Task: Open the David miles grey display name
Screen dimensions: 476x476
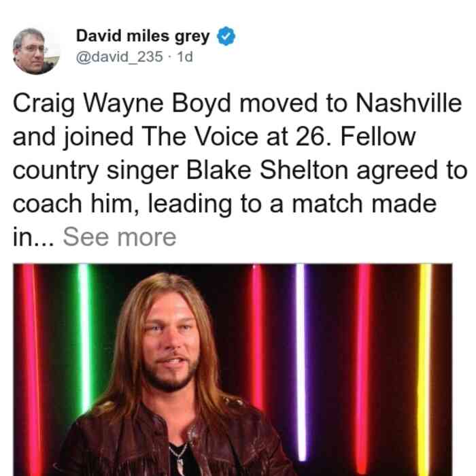Action: point(143,36)
